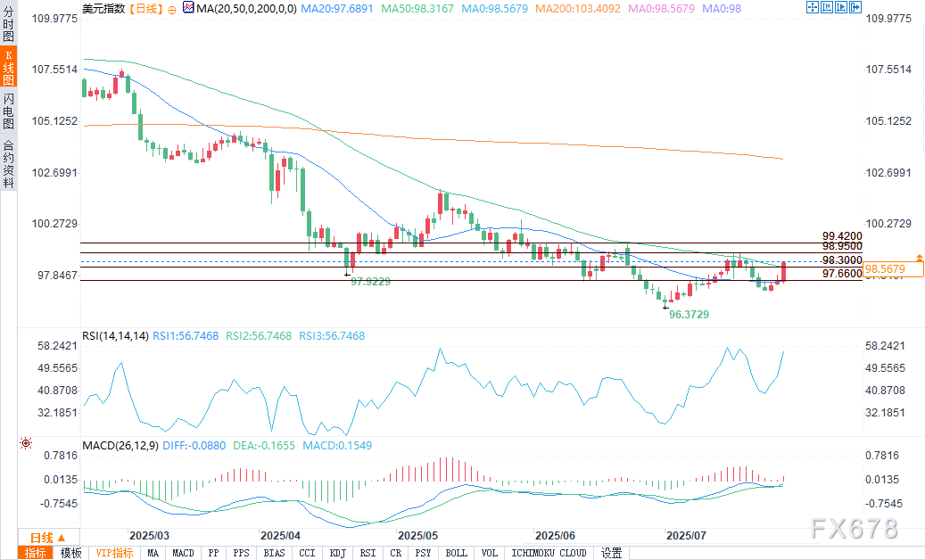Click the fourth blue chart-control icon at top right

point(855,7)
